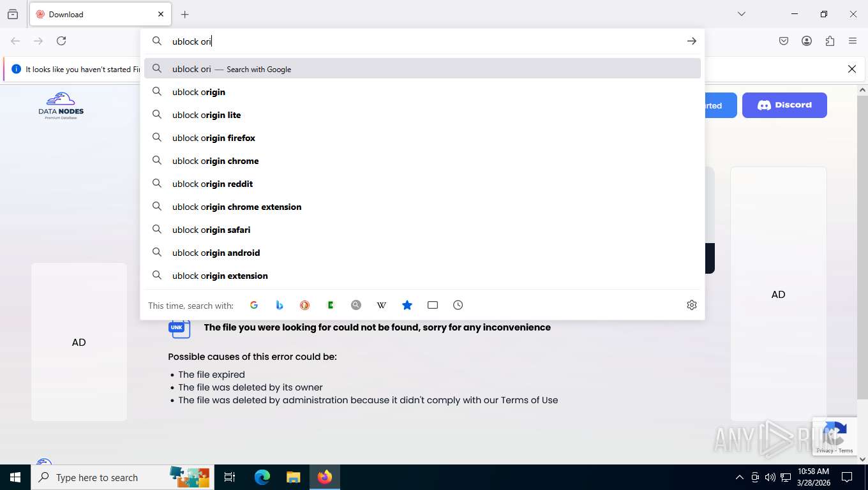Search bookmarks with the star icon
Image resolution: width=868 pixels, height=490 pixels.
(407, 305)
